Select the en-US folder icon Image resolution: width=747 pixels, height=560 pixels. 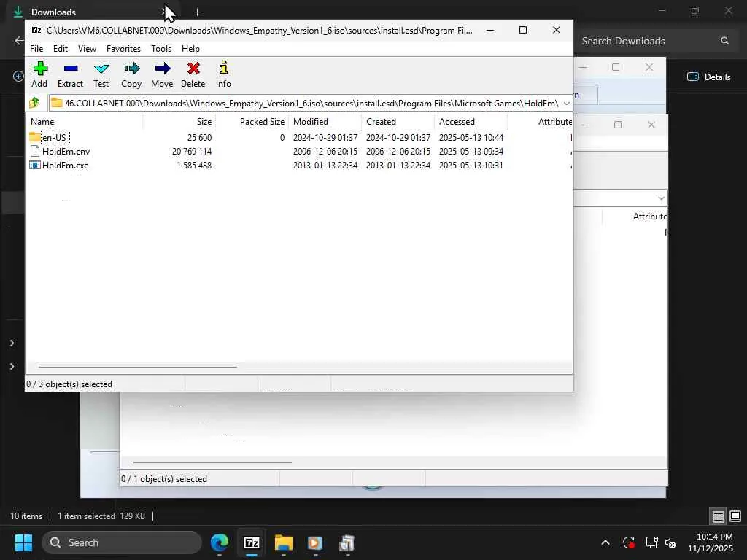click(x=35, y=137)
